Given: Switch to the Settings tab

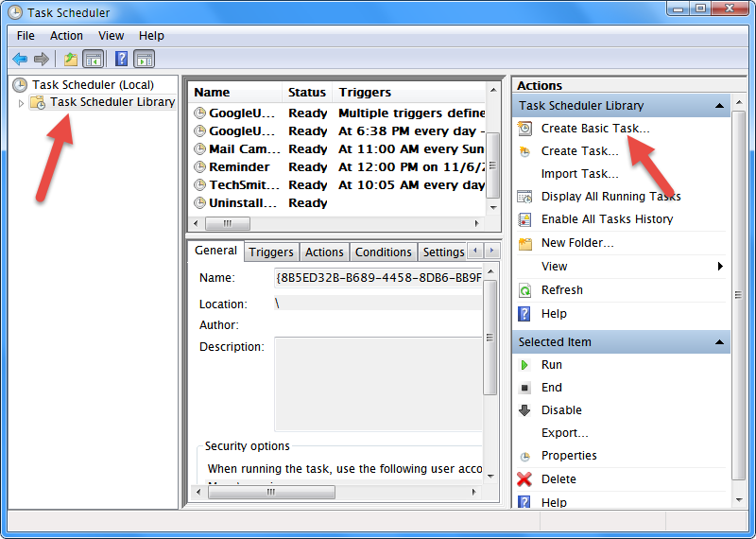Looking at the screenshot, I should pos(443,252).
